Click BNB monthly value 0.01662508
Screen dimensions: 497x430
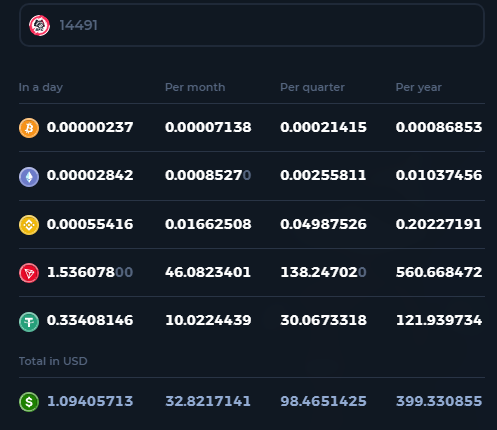click(208, 224)
